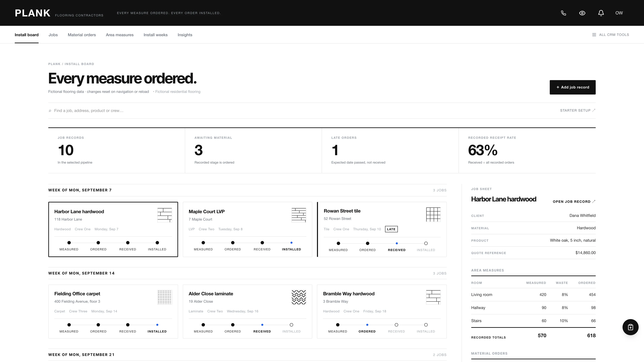Viewport: 644px width, 362px height.
Task: Click the Add job record button
Action: 573,87
